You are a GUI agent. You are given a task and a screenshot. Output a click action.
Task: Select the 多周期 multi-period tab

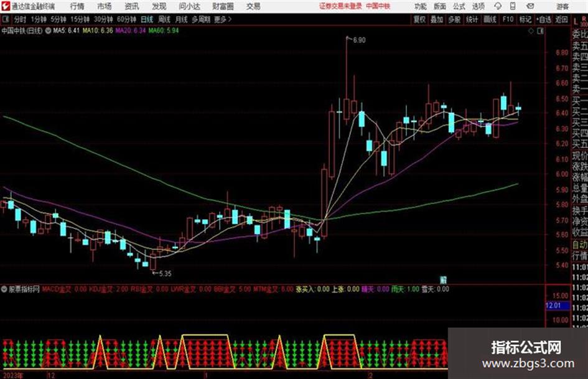click(201, 19)
